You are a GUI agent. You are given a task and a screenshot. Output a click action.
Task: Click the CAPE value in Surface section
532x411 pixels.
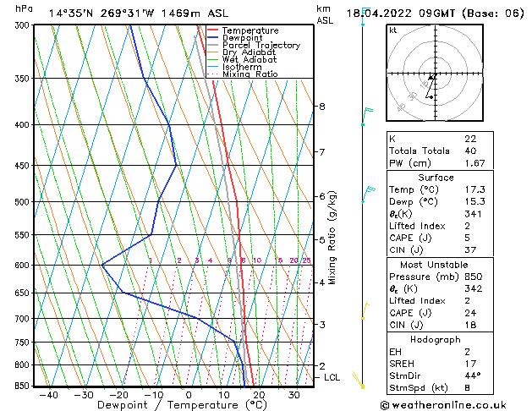point(468,238)
